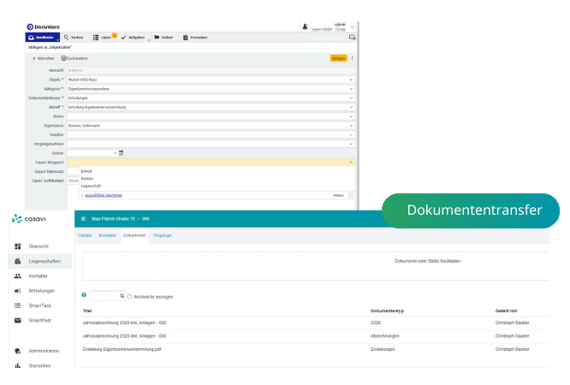Screen dimensions: 570x385
Task: Open Einladung Eigentümerversammlung.pdf document
Action: (122, 349)
